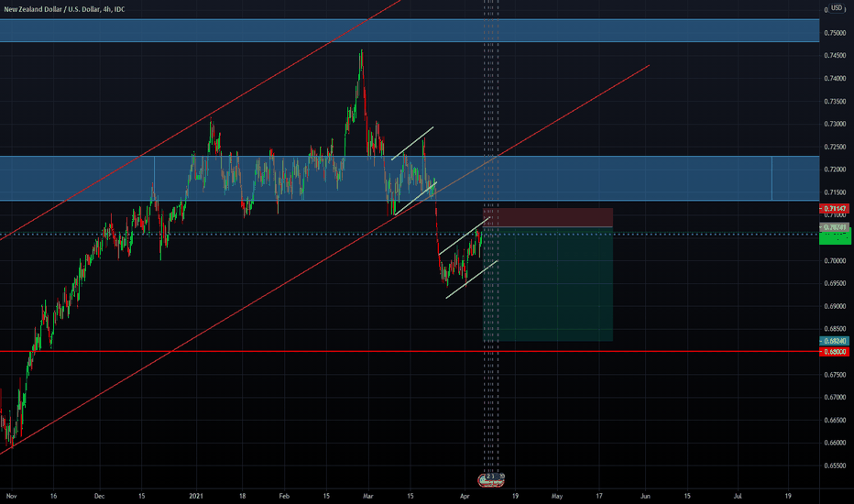Select the short position red stop-loss zone
This screenshot has height=504, width=854.
point(548,217)
